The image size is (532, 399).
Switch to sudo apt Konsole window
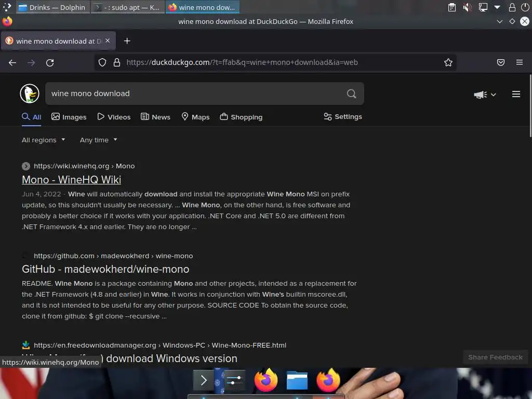(x=128, y=7)
